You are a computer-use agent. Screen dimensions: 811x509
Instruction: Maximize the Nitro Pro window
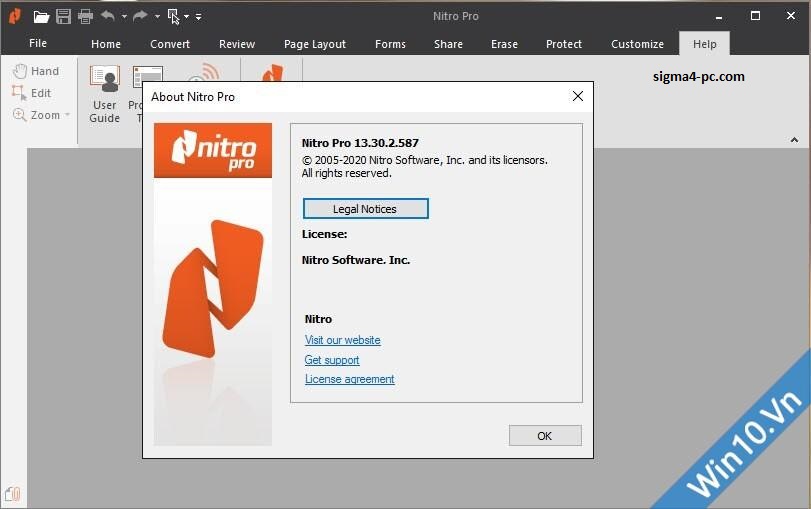pyautogui.click(x=755, y=16)
